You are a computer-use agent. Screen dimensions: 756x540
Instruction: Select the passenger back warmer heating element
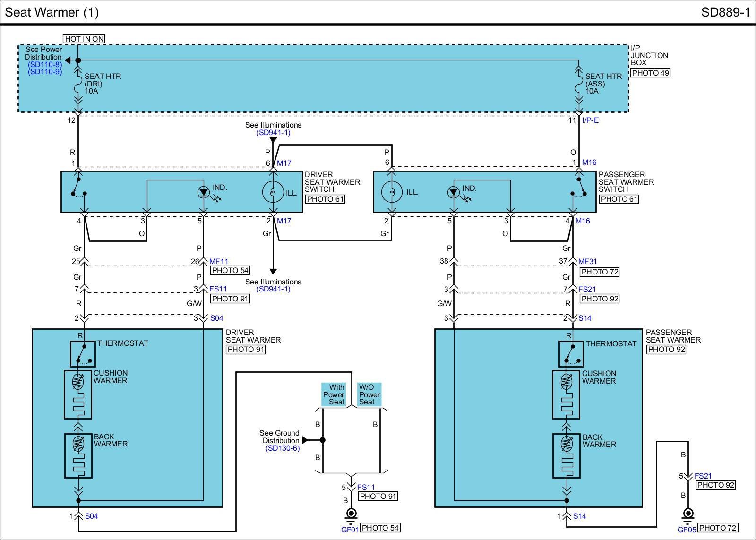pos(567,456)
